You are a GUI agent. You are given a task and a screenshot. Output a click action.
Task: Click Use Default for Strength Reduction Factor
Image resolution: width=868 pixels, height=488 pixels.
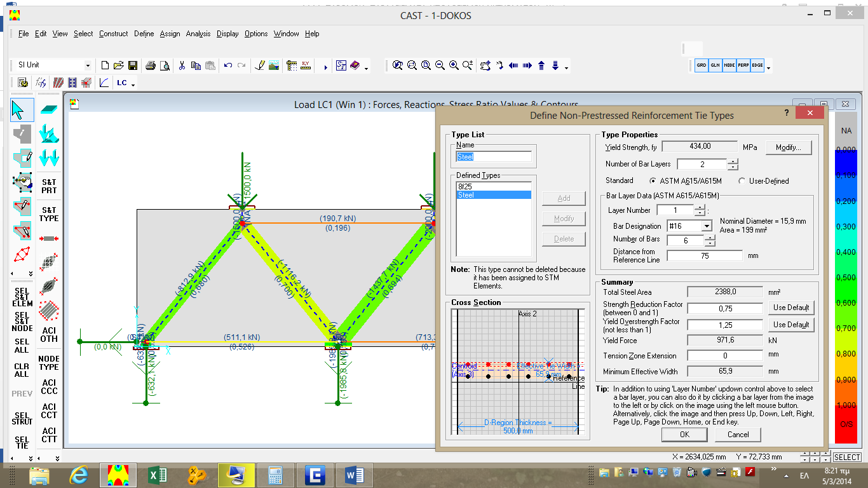coord(790,308)
